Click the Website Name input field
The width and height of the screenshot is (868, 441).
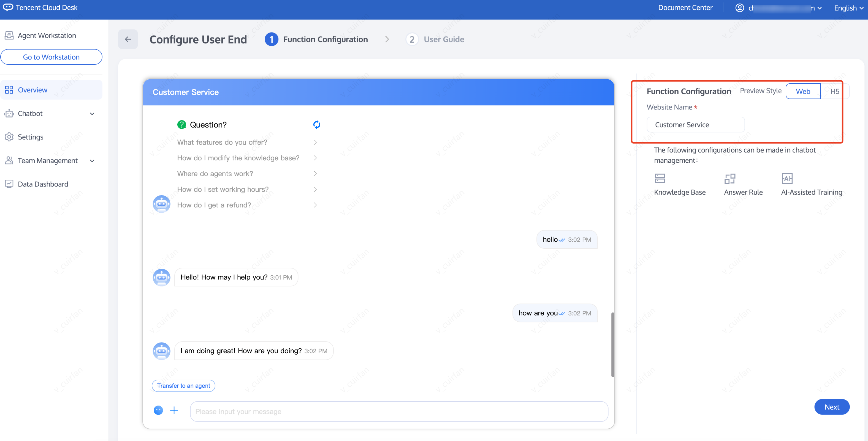click(x=695, y=125)
